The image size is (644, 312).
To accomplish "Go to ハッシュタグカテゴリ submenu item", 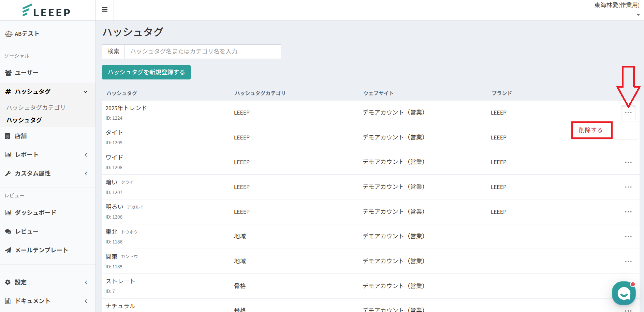I will click(36, 108).
